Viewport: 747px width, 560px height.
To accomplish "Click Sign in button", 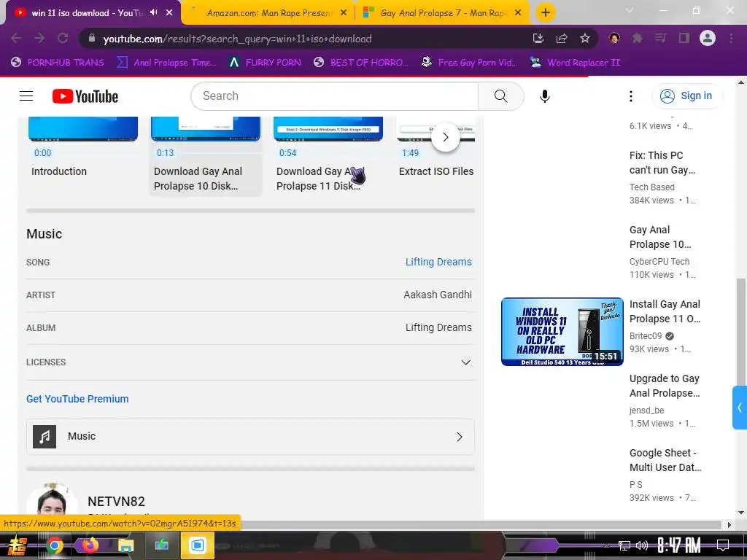I will pos(687,96).
